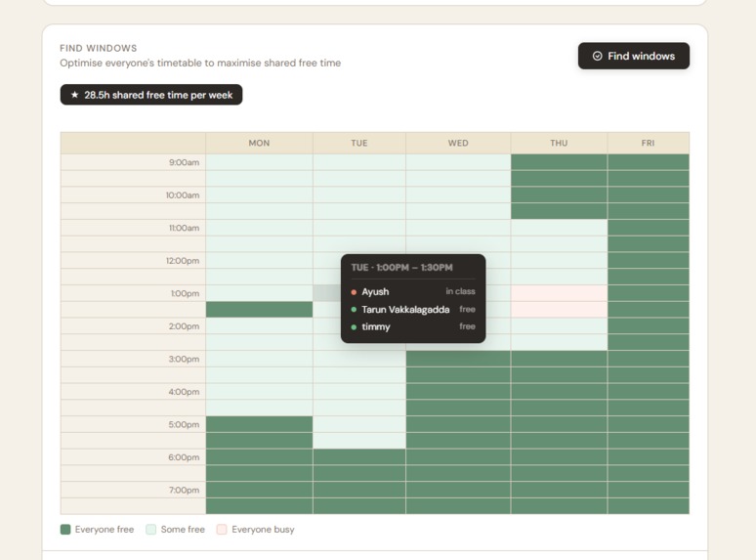Image resolution: width=756 pixels, height=560 pixels.
Task: Click the 11:00am time label
Action: tap(184, 228)
